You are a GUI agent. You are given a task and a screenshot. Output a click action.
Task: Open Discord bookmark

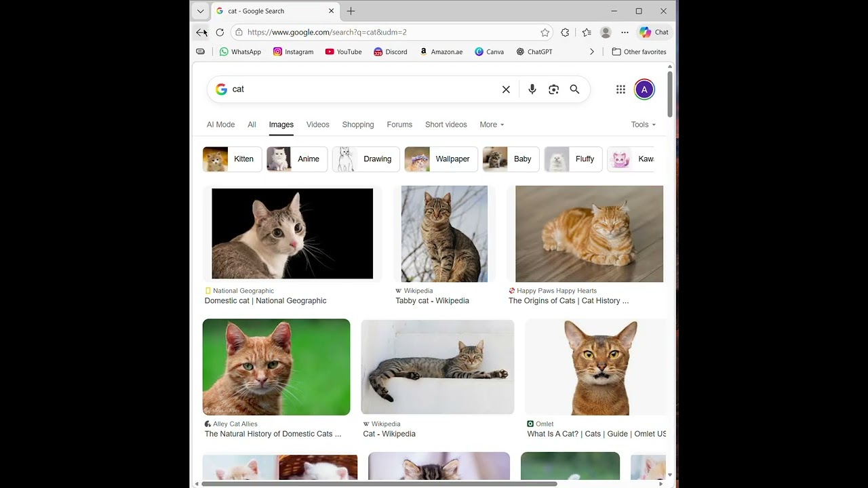pos(391,52)
